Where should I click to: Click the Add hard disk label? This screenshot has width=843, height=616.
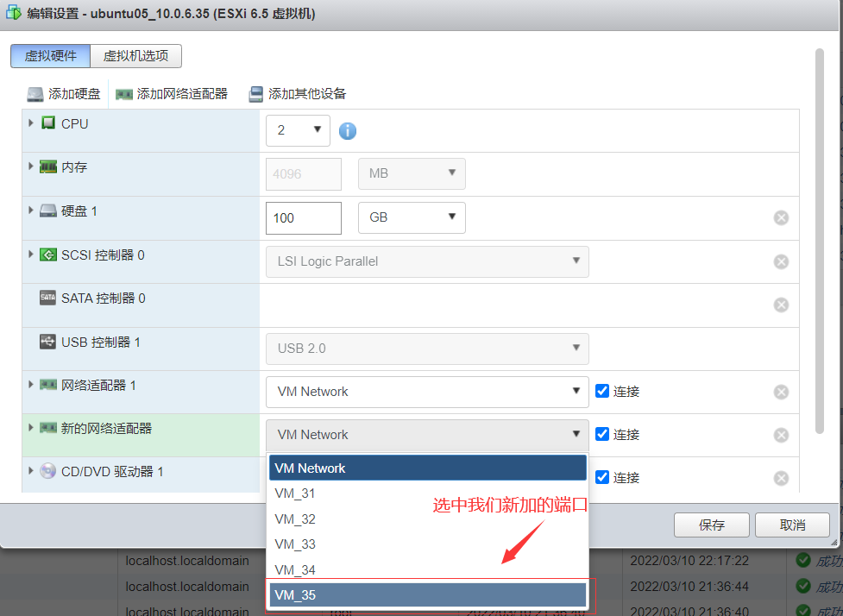pyautogui.click(x=74, y=94)
